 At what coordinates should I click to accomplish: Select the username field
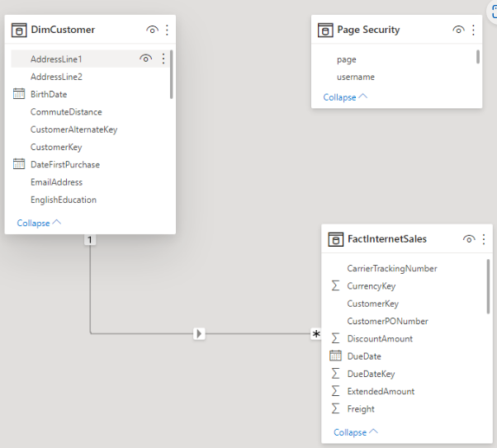click(x=355, y=77)
